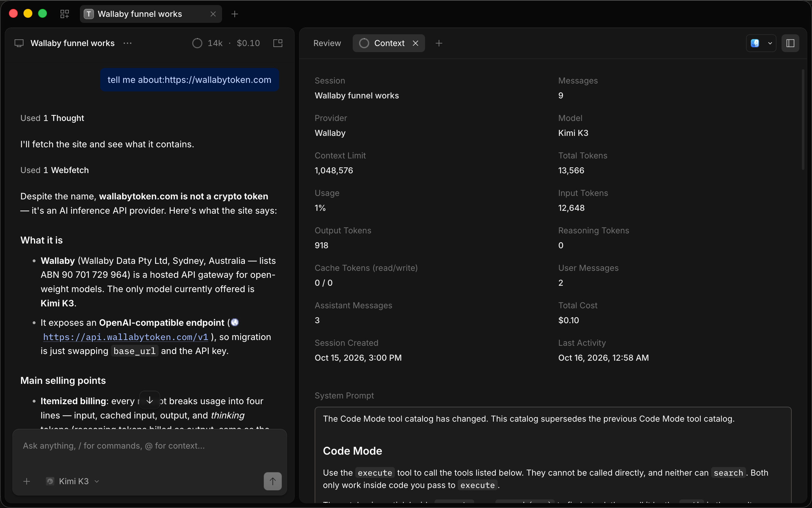Click the Last Activity value Oct 16, 2026
The width and height of the screenshot is (812, 508).
click(603, 358)
